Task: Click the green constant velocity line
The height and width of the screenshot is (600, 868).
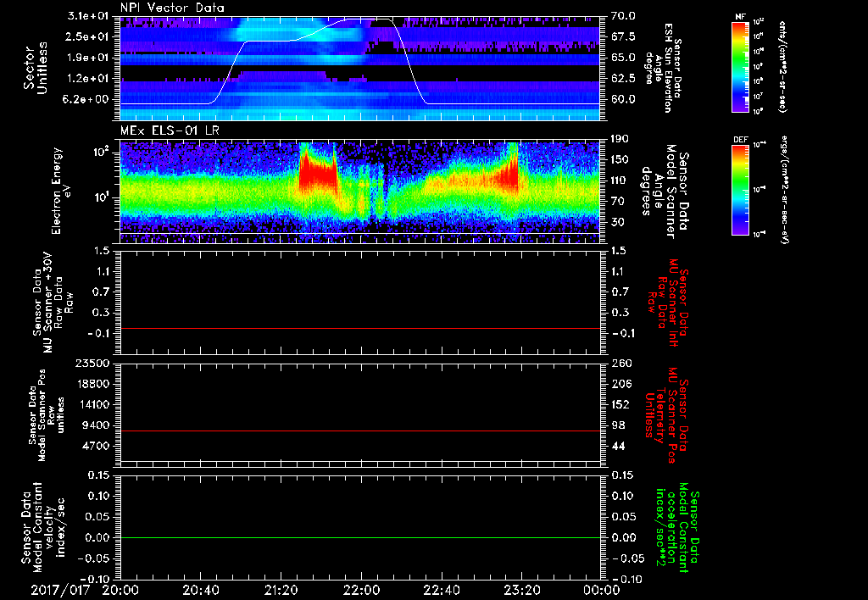Action: tap(360, 538)
